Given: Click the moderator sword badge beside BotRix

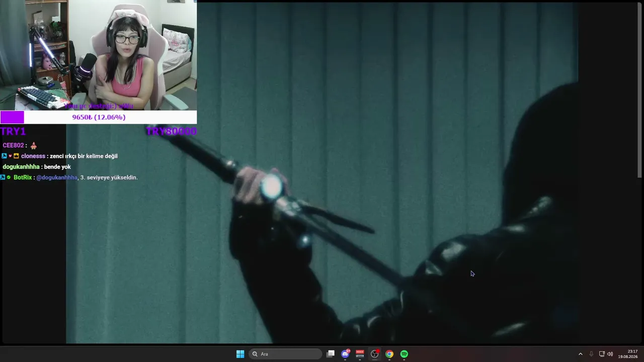Looking at the screenshot, I should pyautogui.click(x=3, y=177).
